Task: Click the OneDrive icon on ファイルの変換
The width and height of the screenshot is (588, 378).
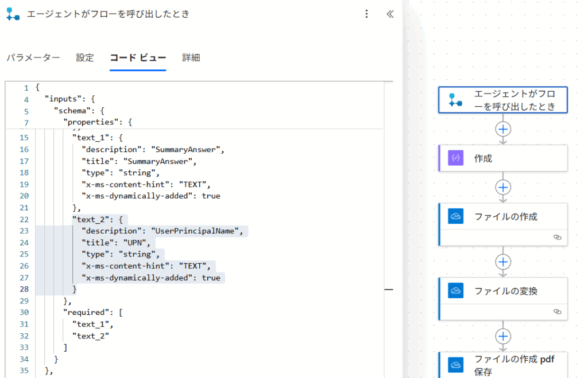Action: pos(456,291)
